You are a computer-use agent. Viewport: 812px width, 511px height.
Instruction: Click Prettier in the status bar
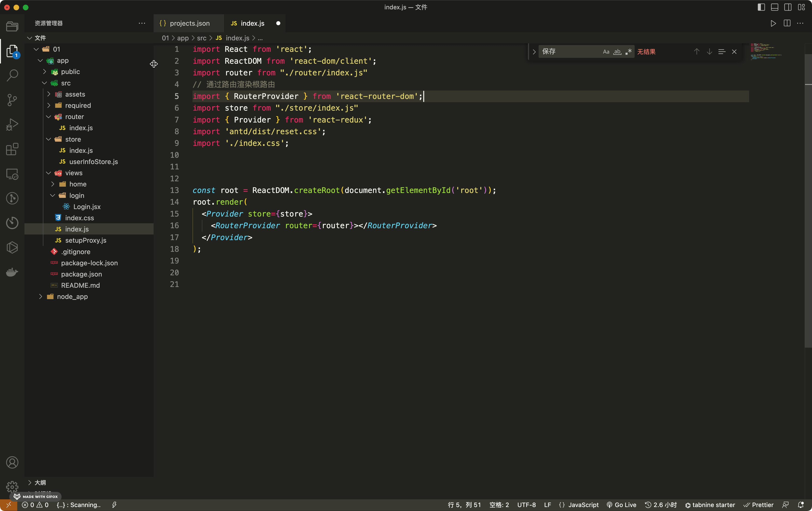[x=758, y=505]
